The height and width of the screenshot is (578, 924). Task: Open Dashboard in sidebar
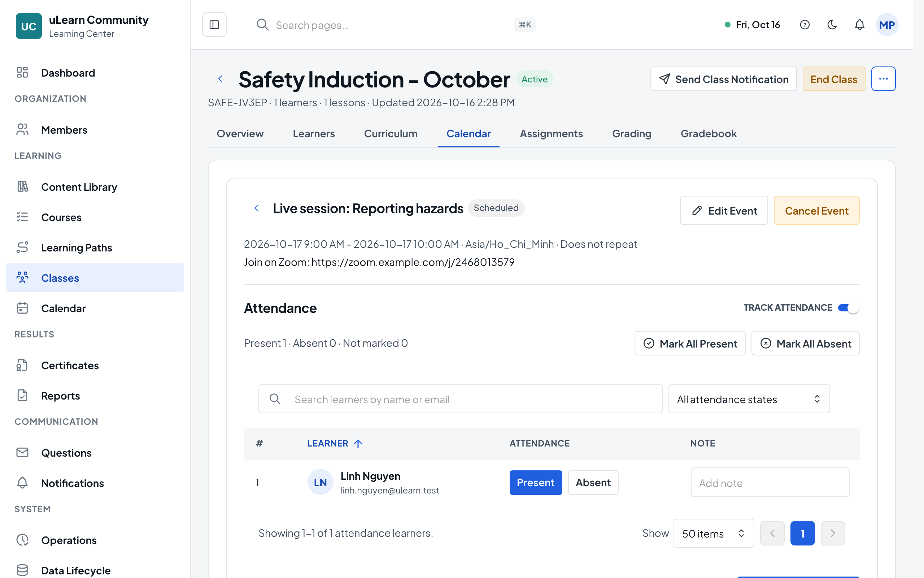[95, 73]
